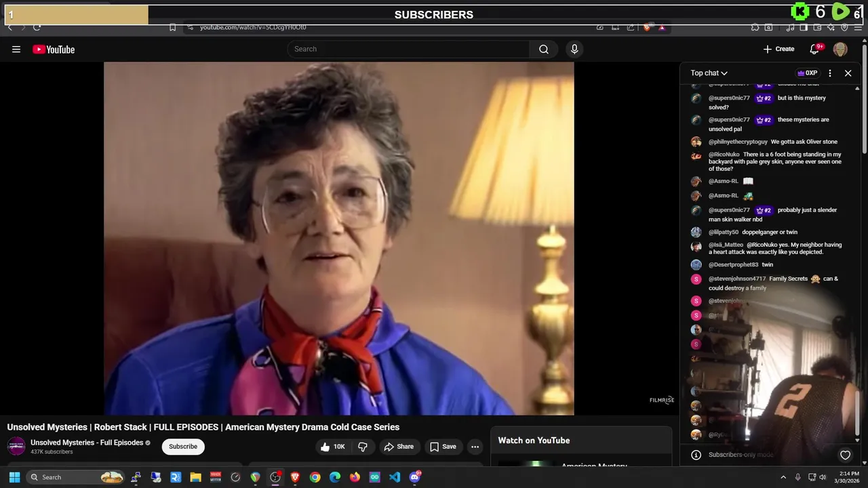
Task: Start voice search with the microphone icon
Action: point(574,49)
